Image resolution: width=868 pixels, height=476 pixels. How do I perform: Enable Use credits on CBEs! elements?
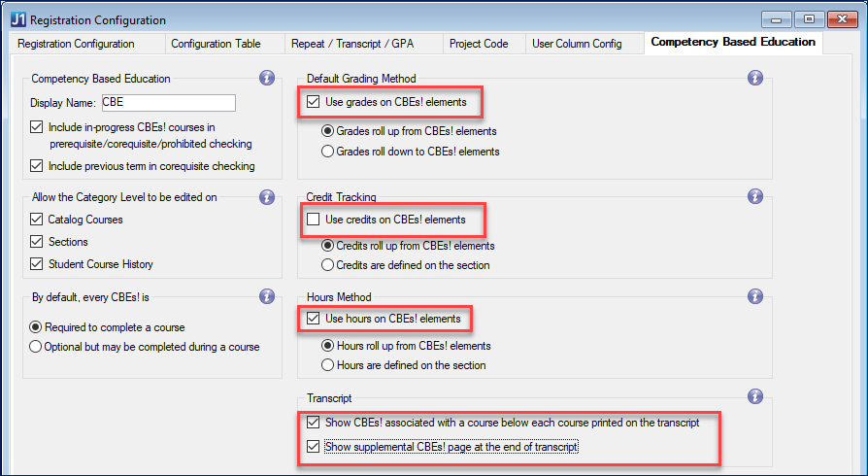(314, 220)
